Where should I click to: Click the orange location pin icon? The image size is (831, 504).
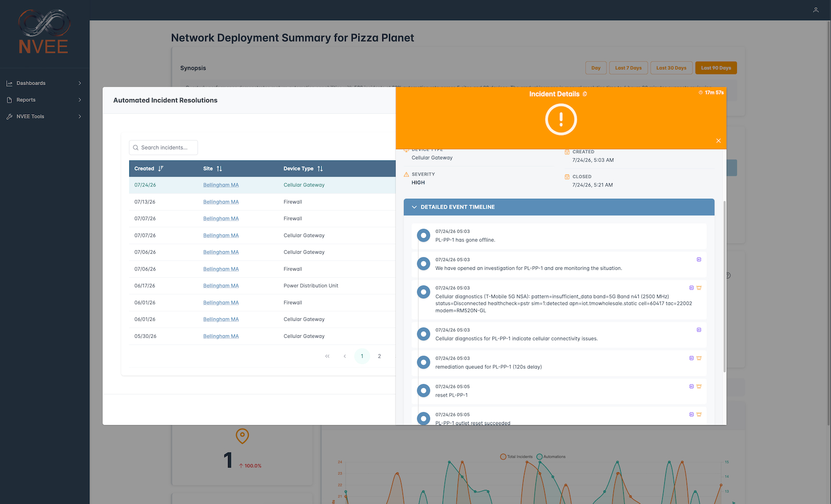243,436
